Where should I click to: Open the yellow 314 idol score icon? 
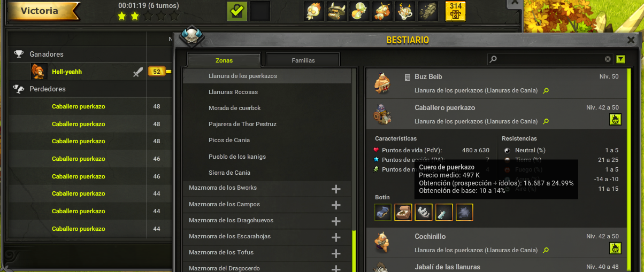pyautogui.click(x=455, y=11)
